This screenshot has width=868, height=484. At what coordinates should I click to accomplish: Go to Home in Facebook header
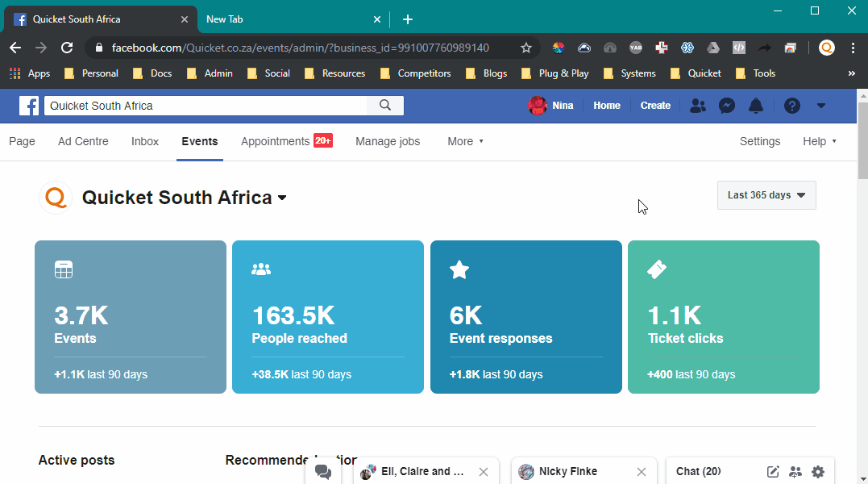607,105
